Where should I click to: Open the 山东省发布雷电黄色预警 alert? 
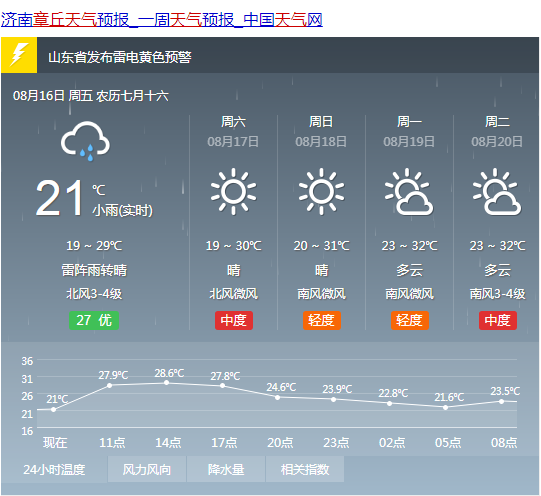(x=119, y=57)
